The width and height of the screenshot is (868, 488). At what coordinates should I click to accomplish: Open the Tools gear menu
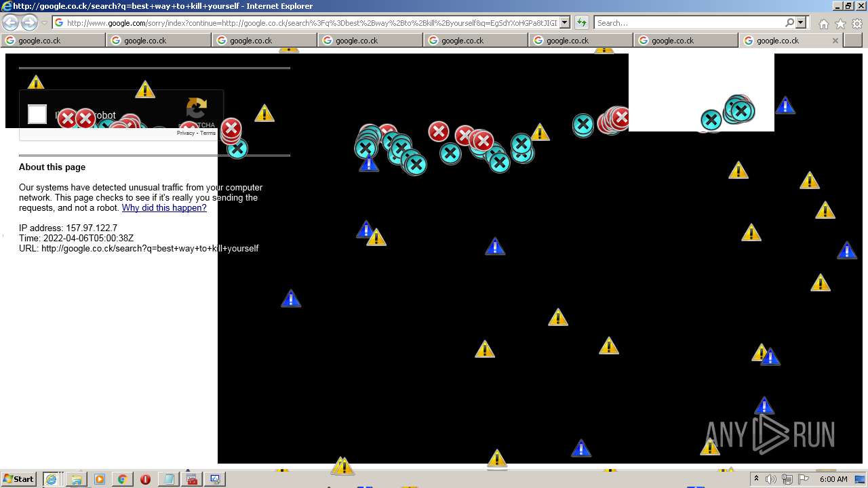click(x=857, y=24)
